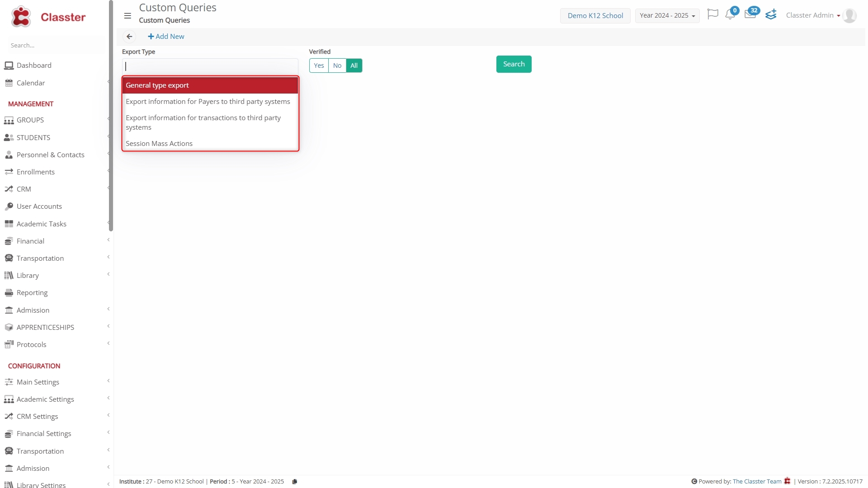Click the layers plus quick-add icon
The height and width of the screenshot is (488, 868).
click(771, 14)
